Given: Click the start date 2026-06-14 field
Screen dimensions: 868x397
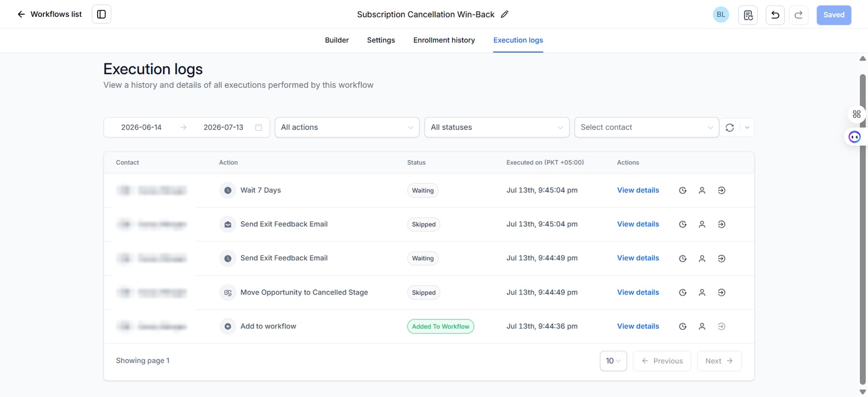Looking at the screenshot, I should coord(141,127).
